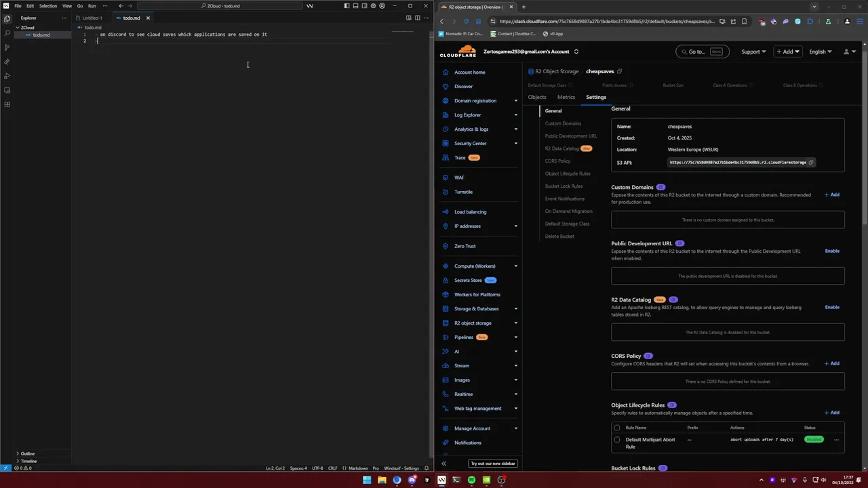Viewport: 868px width, 488px height.
Task: Toggle panel layout icon in editor title bar
Action: [x=355, y=6]
